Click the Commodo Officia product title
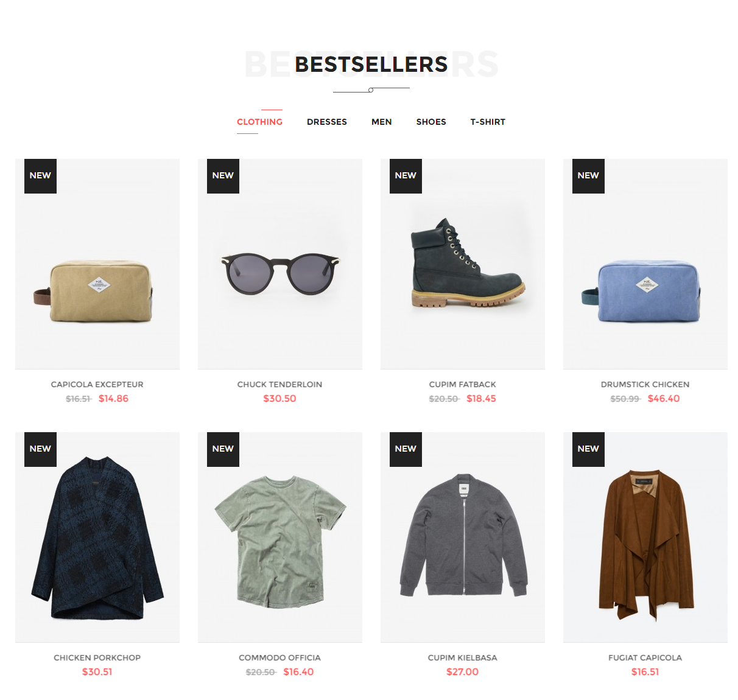738x700 pixels. point(280,657)
